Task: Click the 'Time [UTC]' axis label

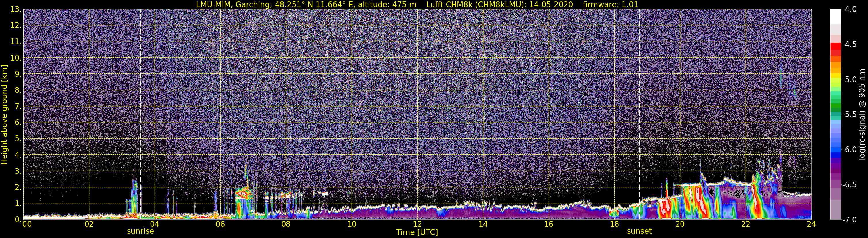Action: 417,232
